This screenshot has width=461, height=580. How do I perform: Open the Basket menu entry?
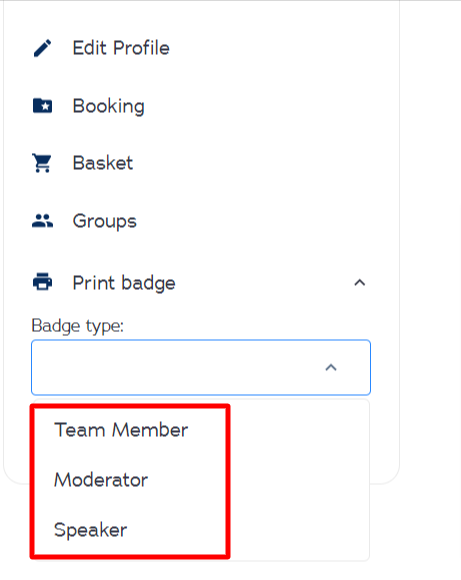pyautogui.click(x=103, y=163)
